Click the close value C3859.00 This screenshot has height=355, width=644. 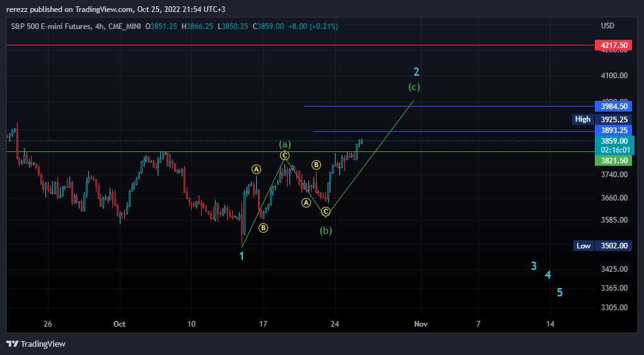coord(268,26)
